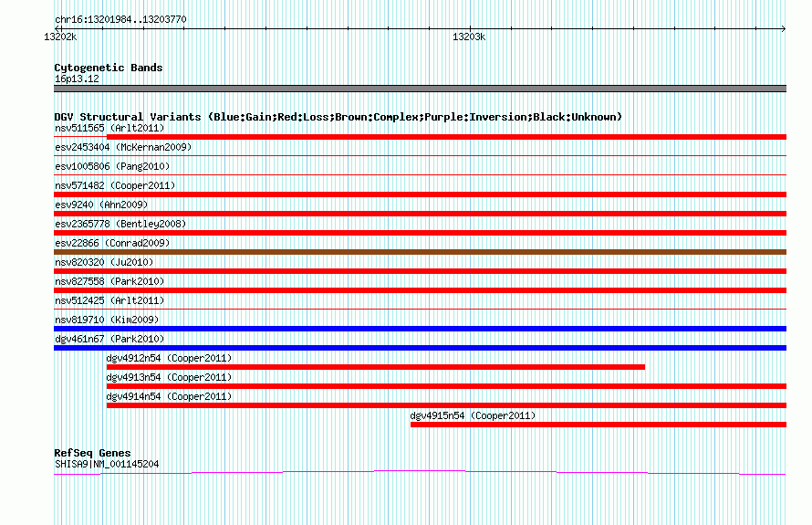This screenshot has height=525, width=812.
Task: Open the nsv820320 (Ju2010) variant
Action: point(104,262)
